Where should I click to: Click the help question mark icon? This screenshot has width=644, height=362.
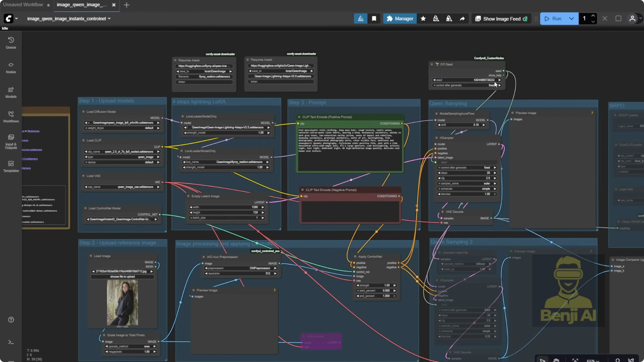coord(11,320)
